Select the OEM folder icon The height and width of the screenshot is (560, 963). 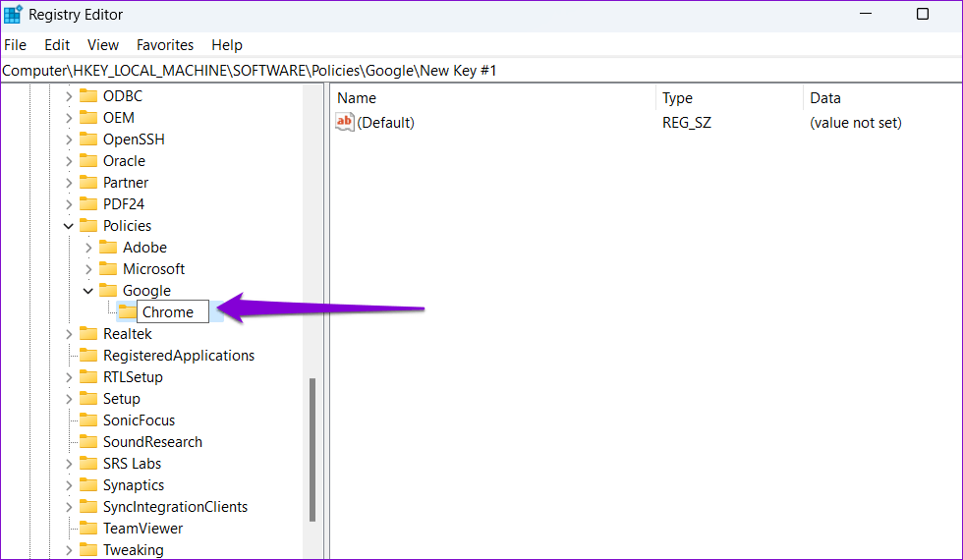click(x=88, y=117)
